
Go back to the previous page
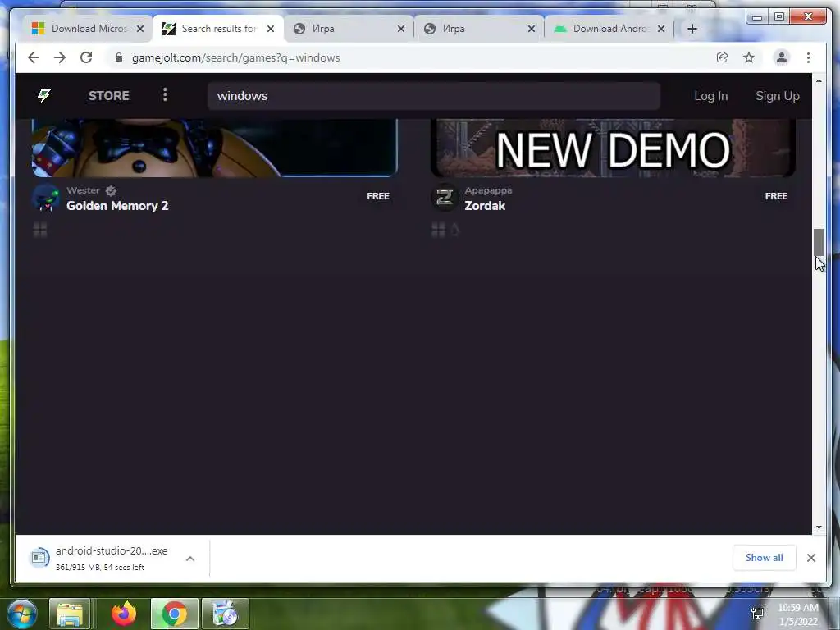[x=33, y=58]
